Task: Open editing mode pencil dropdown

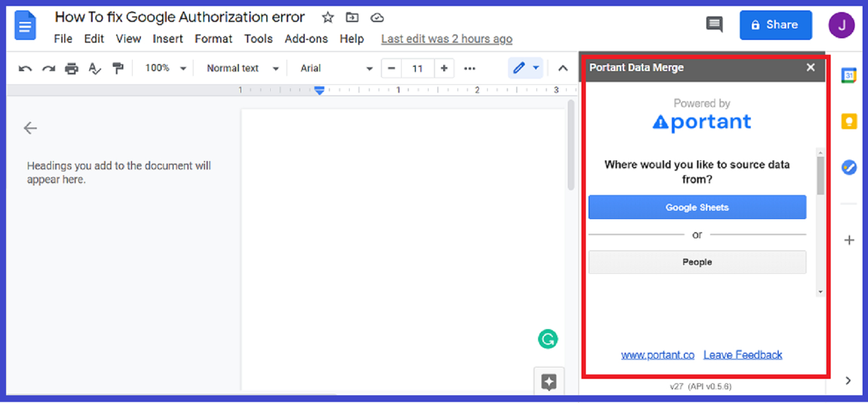Action: pyautogui.click(x=526, y=68)
